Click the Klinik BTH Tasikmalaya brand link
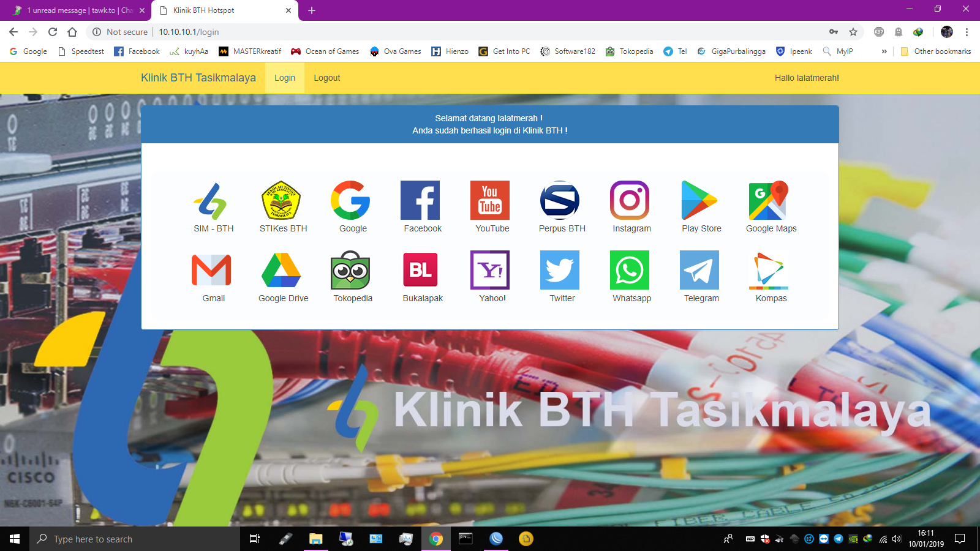This screenshot has height=551, width=980. [198, 78]
